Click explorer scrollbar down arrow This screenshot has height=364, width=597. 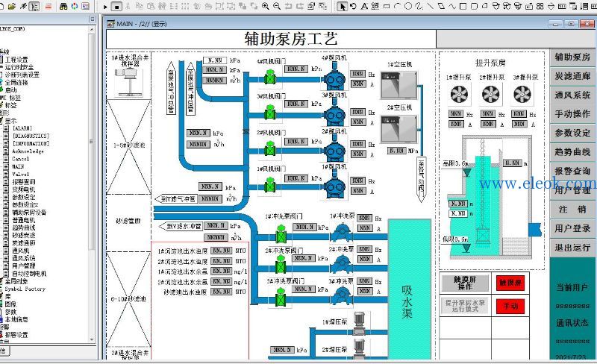point(91,339)
